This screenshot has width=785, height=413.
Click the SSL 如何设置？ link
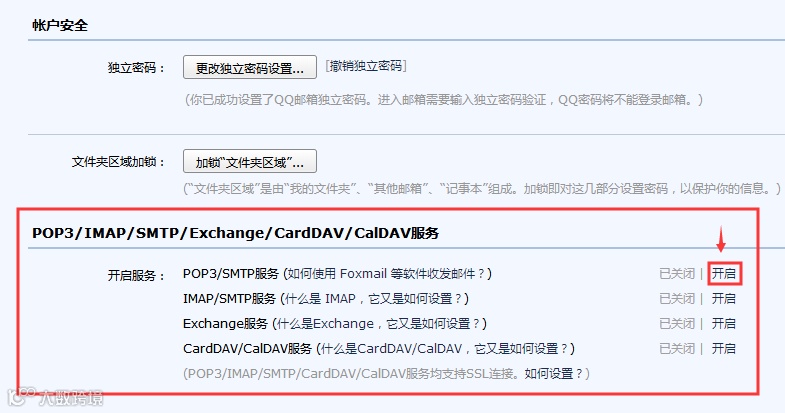554,374
